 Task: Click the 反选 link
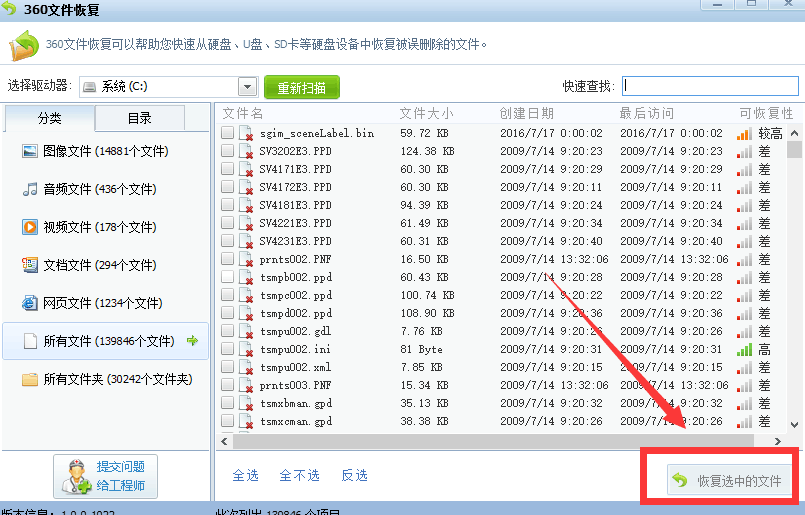[x=354, y=475]
